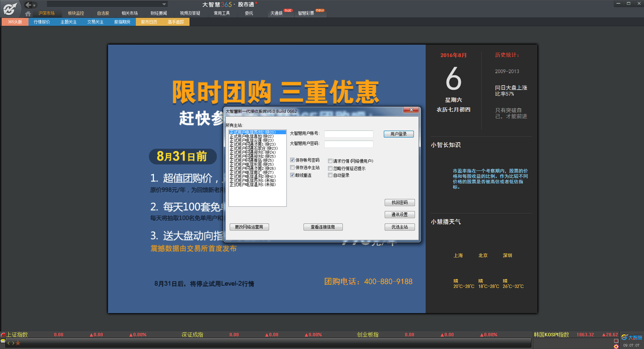Open the 板块监控 menu tab
This screenshot has width=644, height=349.
pos(76,13)
